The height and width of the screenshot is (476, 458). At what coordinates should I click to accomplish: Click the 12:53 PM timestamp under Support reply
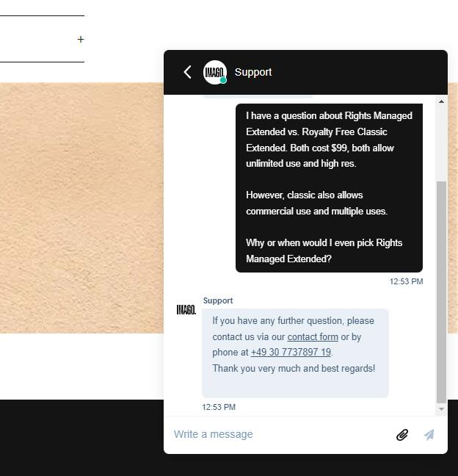pos(219,407)
